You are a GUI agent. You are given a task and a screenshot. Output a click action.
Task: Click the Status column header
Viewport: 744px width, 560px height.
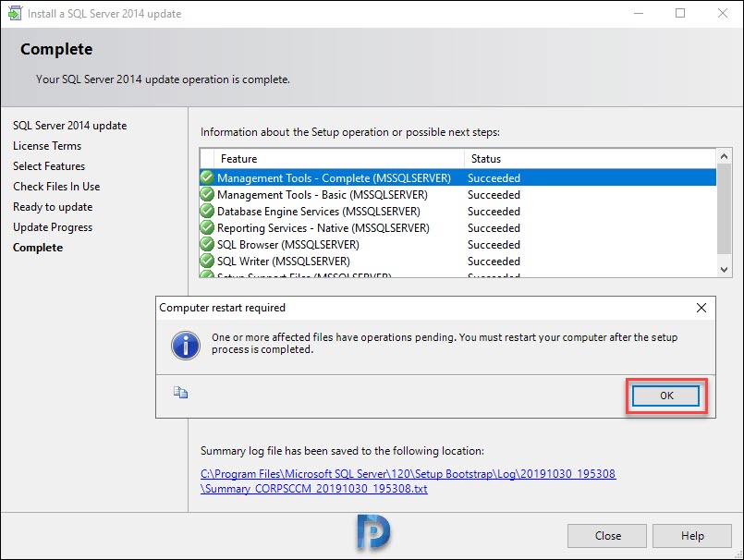(x=591, y=159)
